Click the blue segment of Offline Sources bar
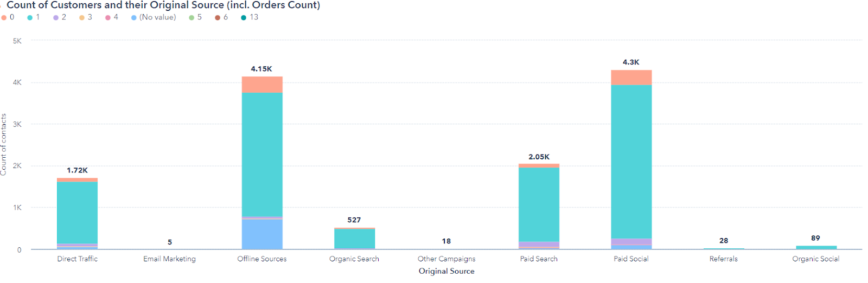Viewport: 868px width, 283px height. [x=262, y=234]
